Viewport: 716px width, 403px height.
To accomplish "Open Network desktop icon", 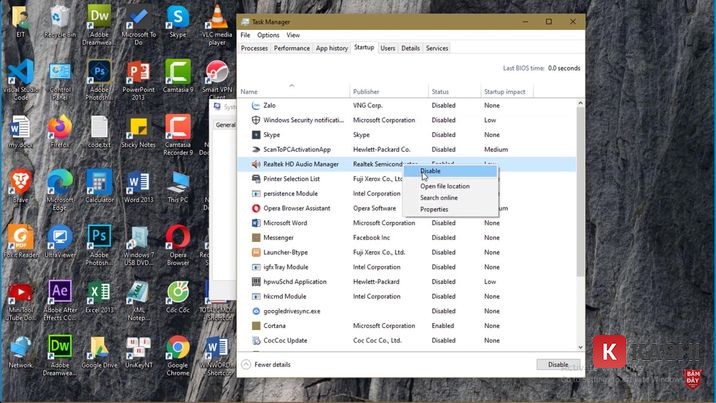I will (21, 352).
